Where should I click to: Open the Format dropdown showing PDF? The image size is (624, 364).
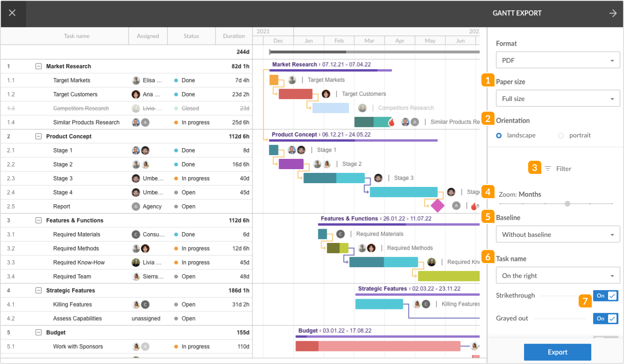click(558, 60)
